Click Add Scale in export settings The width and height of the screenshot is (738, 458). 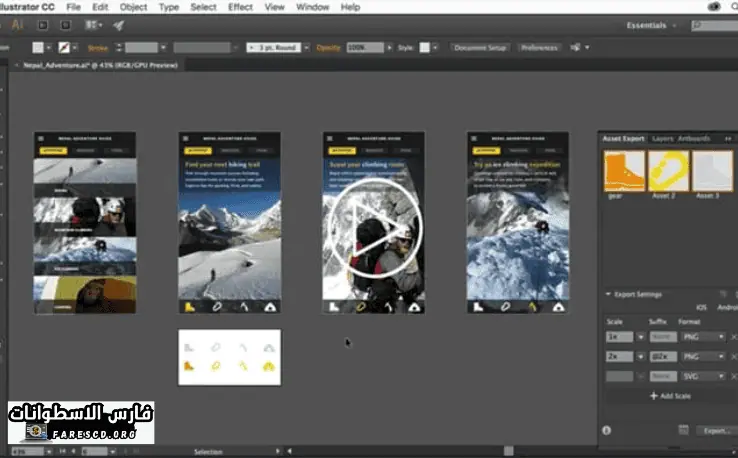[x=671, y=396]
